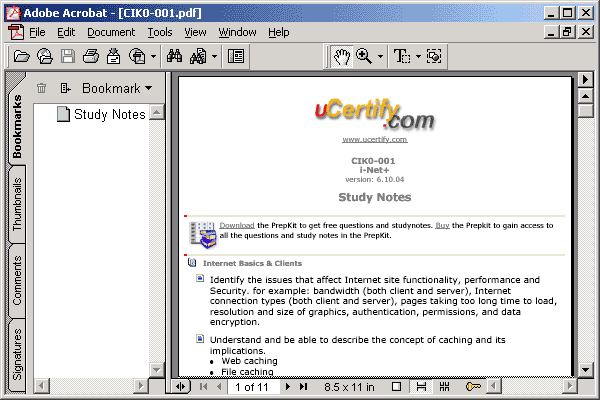Image resolution: width=600 pixels, height=400 pixels.
Task: Click the Study Notes bookmark page icon
Action: pos(63,114)
